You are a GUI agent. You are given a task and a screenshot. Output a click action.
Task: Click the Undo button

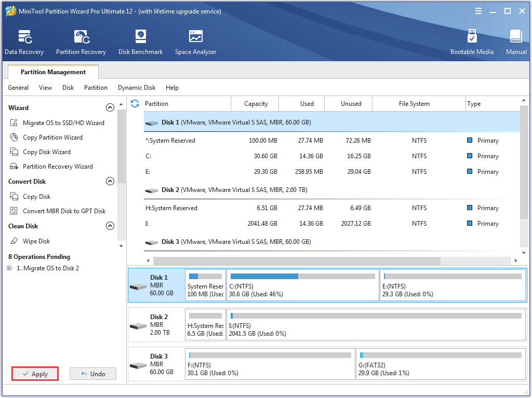click(x=93, y=374)
